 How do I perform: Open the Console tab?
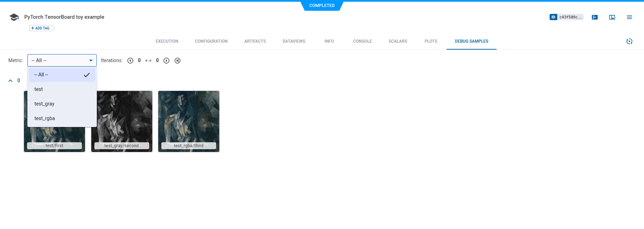(362, 41)
